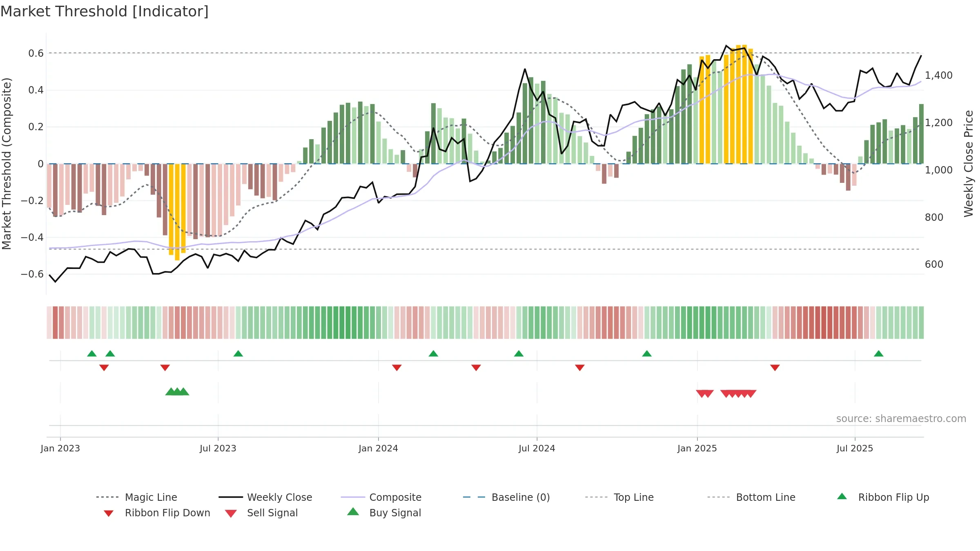Click the ribbon flip down marker just after Jan 2024
Image resolution: width=980 pixels, height=551 pixels.
click(397, 368)
